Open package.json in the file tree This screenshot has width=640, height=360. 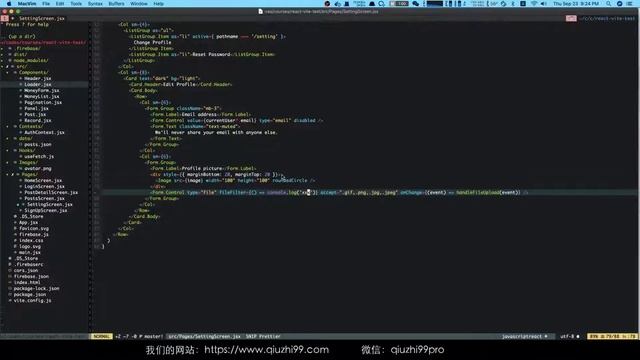tap(29, 294)
